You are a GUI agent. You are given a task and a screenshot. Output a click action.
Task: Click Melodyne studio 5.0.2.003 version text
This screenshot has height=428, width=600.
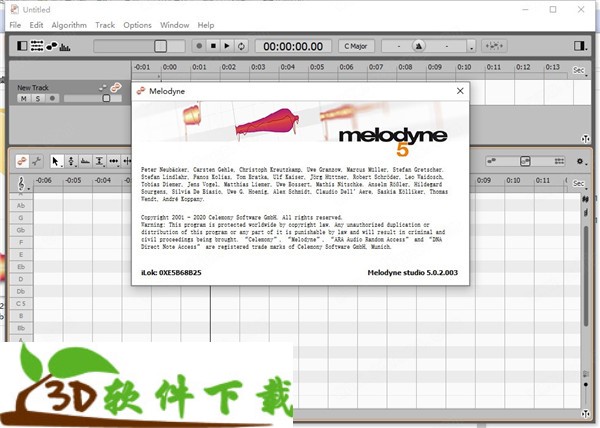[412, 273]
